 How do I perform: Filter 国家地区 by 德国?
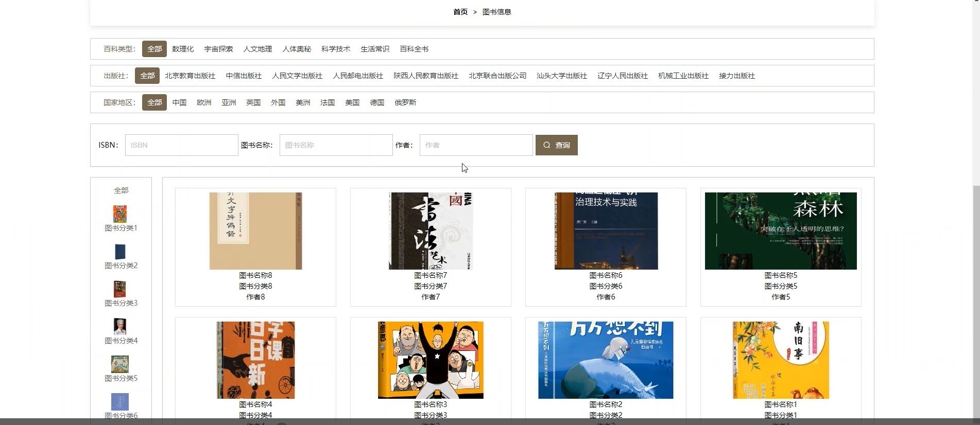click(x=377, y=102)
